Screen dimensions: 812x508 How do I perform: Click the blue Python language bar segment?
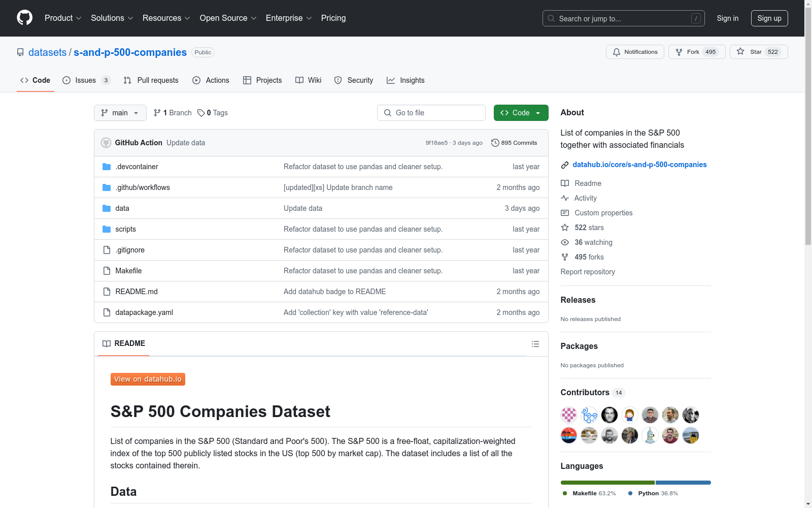point(683,483)
